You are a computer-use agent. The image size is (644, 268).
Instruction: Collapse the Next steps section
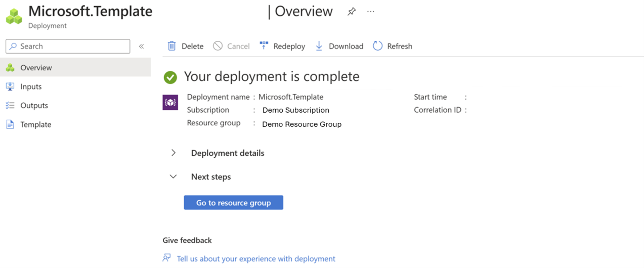click(x=173, y=177)
